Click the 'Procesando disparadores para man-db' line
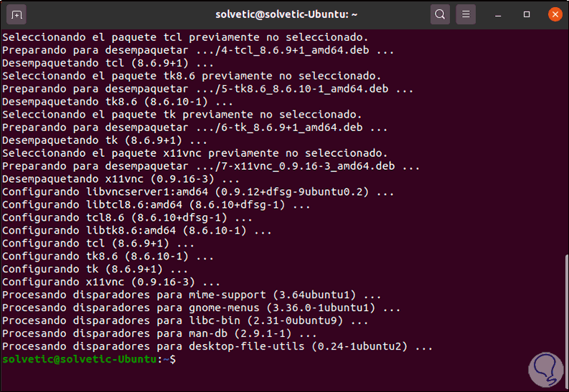The width and height of the screenshot is (569, 392). [x=159, y=334]
